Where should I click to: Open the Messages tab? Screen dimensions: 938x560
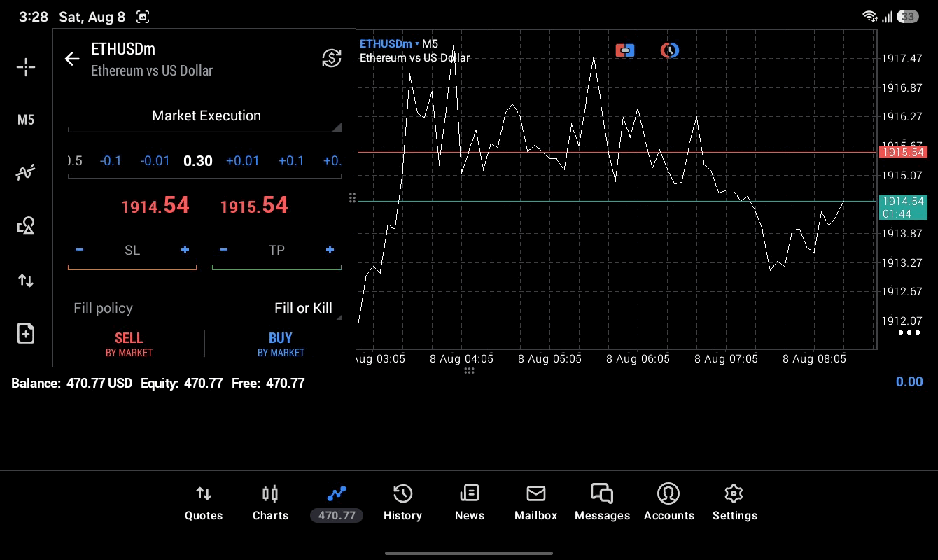tap(602, 503)
